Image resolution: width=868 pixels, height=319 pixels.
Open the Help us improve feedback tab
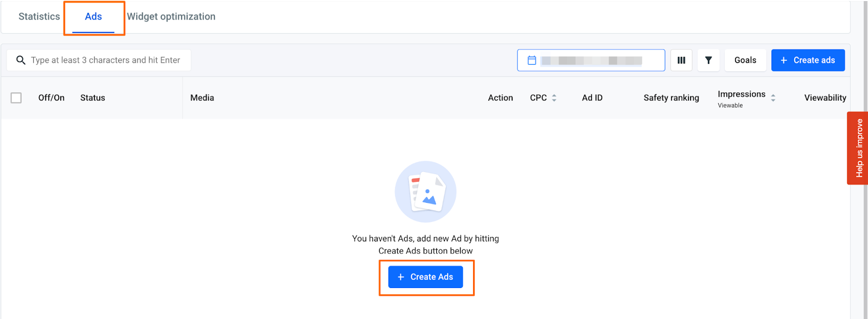(858, 148)
